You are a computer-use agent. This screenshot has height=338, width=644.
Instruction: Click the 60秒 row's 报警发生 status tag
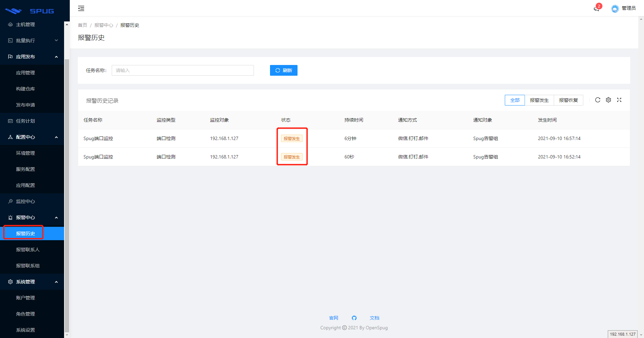(292, 157)
